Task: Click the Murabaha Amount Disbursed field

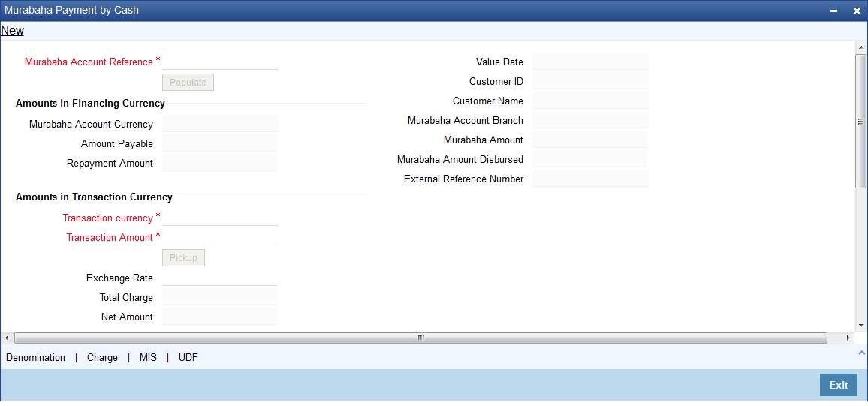Action: 589,159
